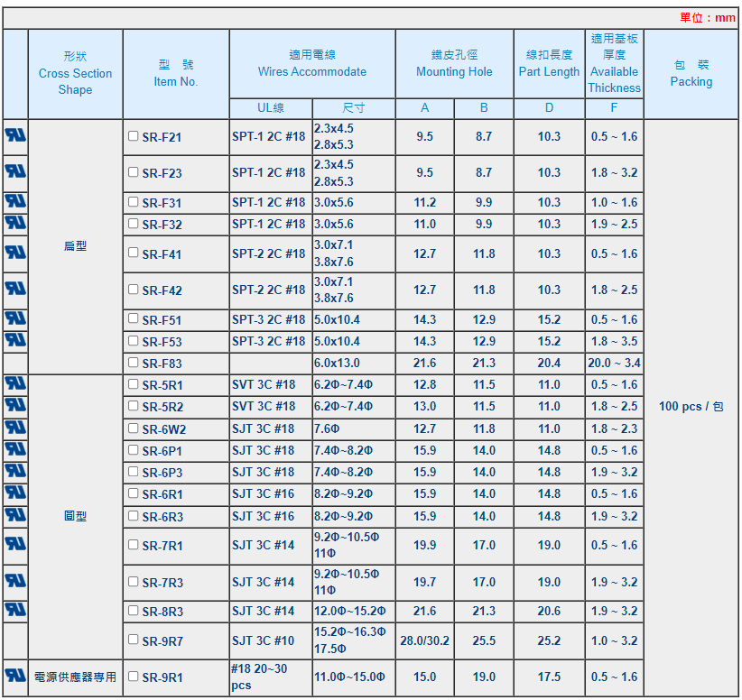This screenshot has height=700, width=742.
Task: Mark the SR-8R3 checkbox
Action: click(134, 611)
